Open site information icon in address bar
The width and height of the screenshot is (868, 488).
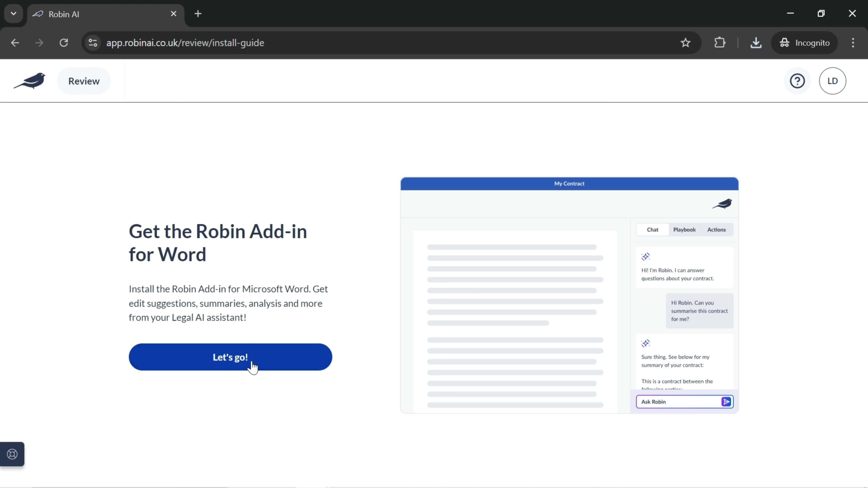coord(93,43)
